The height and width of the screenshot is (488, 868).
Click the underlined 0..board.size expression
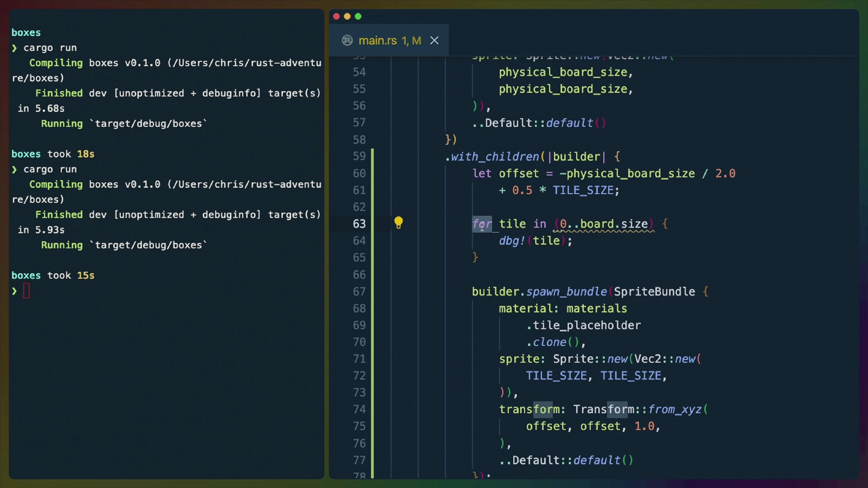pos(604,224)
